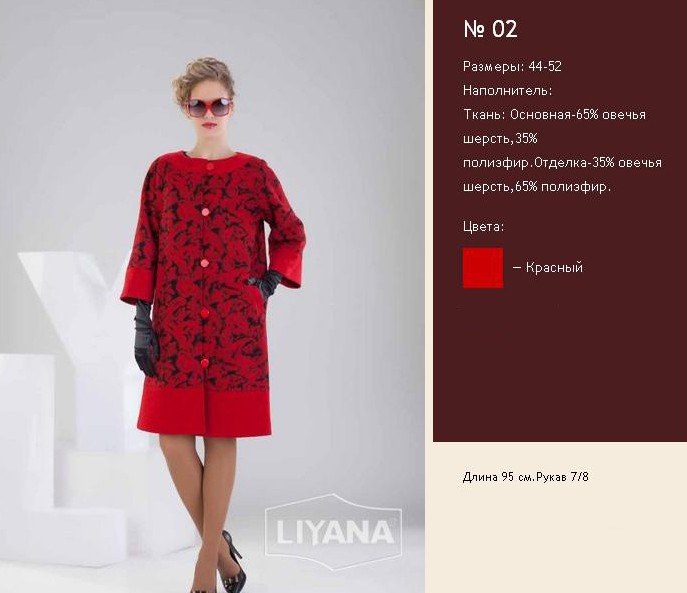The width and height of the screenshot is (687, 593).
Task: Click the LIYANA logo watermark
Action: click(334, 532)
